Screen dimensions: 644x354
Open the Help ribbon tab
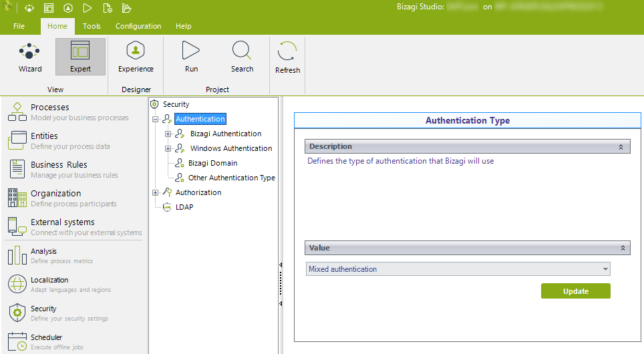click(x=184, y=26)
